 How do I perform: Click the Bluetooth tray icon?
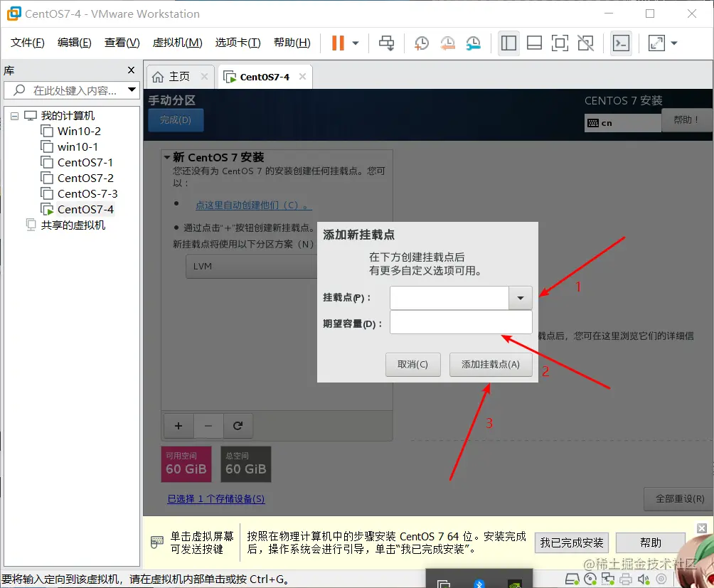point(479,583)
